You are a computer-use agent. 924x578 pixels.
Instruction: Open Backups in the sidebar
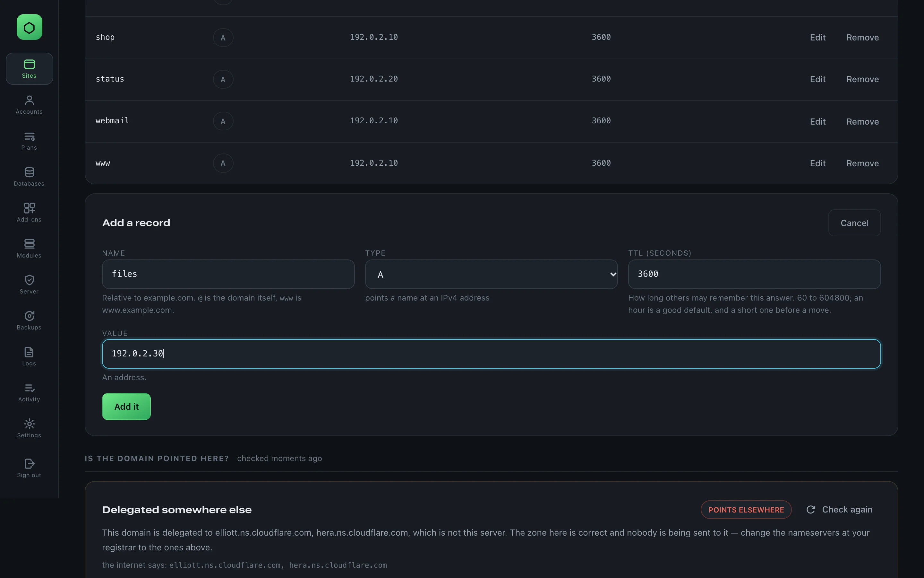tap(30, 320)
